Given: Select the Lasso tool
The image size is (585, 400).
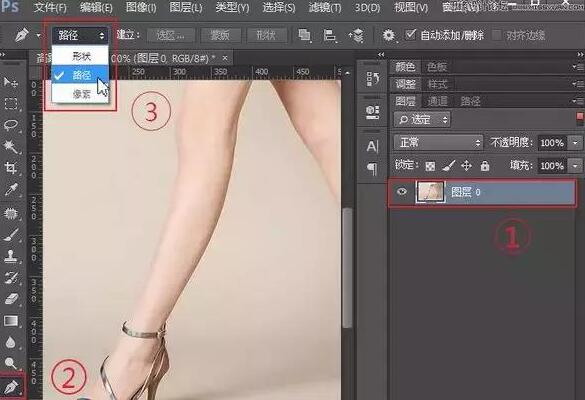Looking at the screenshot, I should tap(11, 125).
